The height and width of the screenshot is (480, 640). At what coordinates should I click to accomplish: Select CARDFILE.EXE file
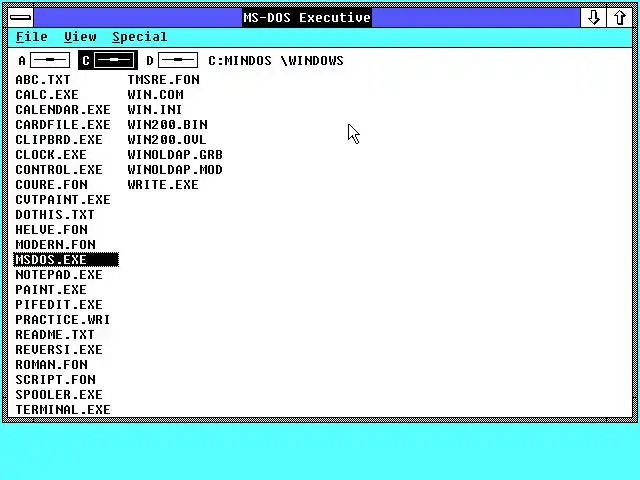point(63,124)
